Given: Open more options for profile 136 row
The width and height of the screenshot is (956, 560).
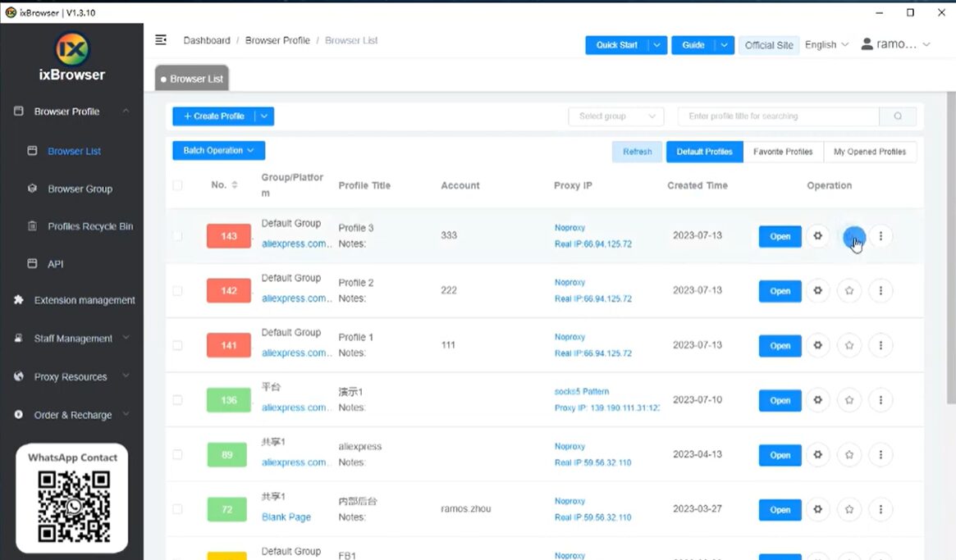Looking at the screenshot, I should point(881,400).
